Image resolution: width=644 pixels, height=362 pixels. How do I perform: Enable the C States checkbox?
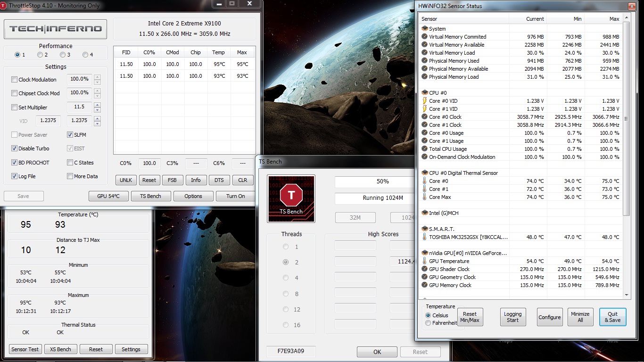pos(70,163)
